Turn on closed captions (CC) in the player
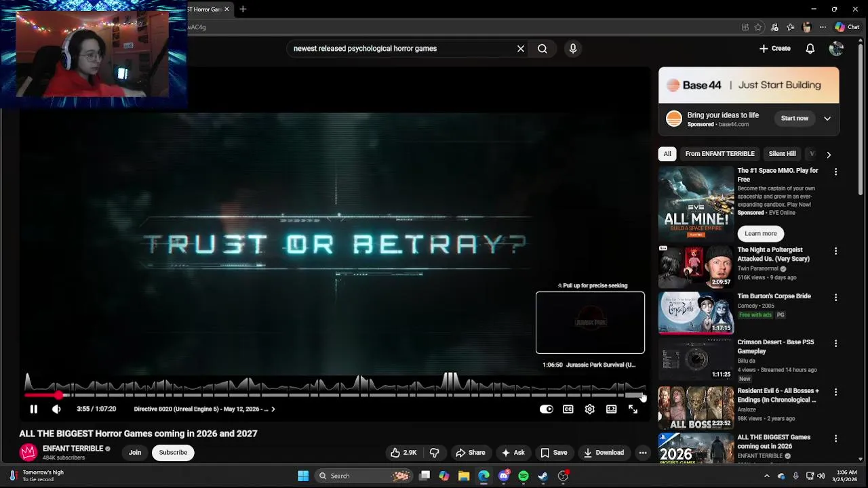 click(568, 409)
